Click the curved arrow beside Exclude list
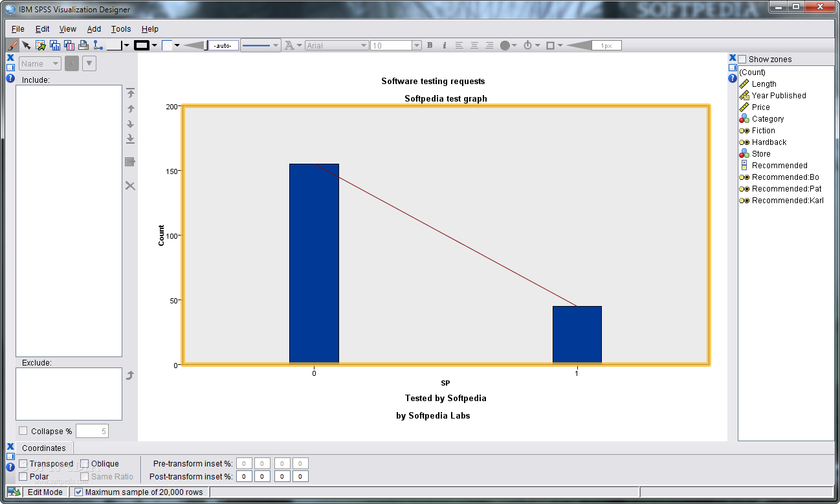This screenshot has width=840, height=504. click(130, 375)
